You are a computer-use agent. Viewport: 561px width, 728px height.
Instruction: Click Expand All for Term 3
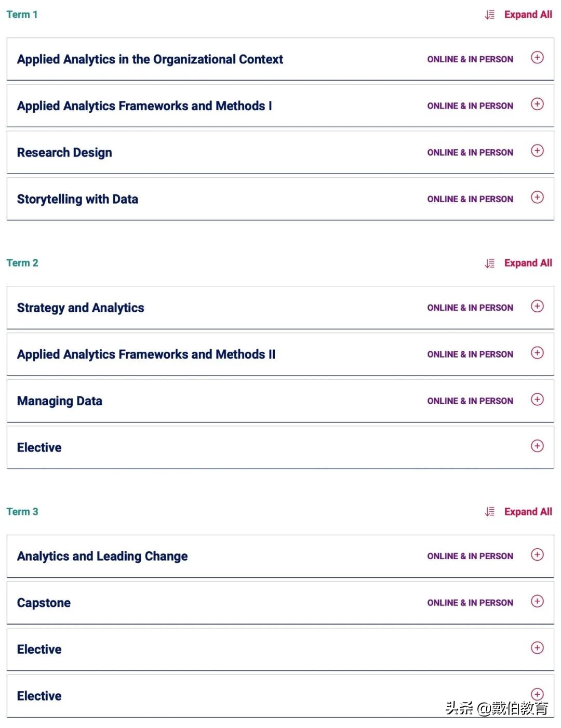pyautogui.click(x=528, y=512)
